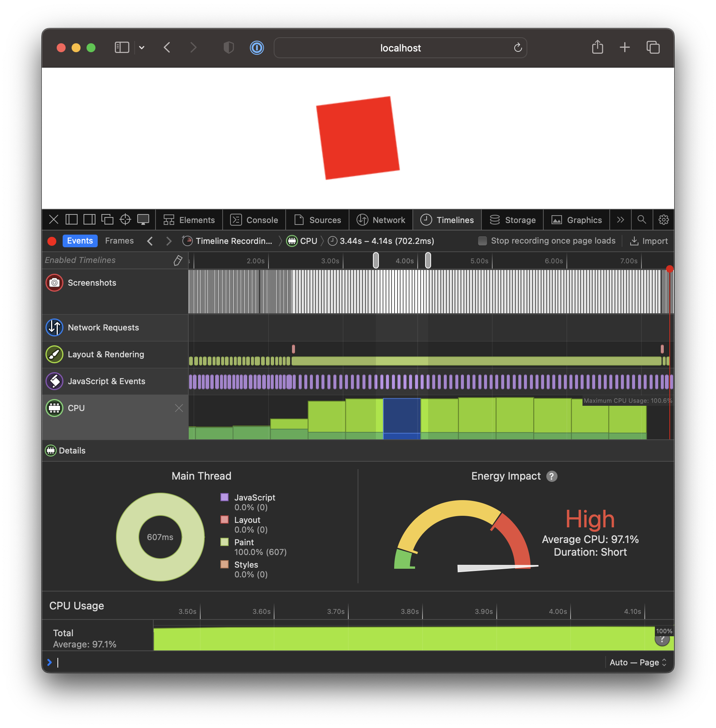Open the Network tab
This screenshot has height=728, width=716.
pos(381,220)
